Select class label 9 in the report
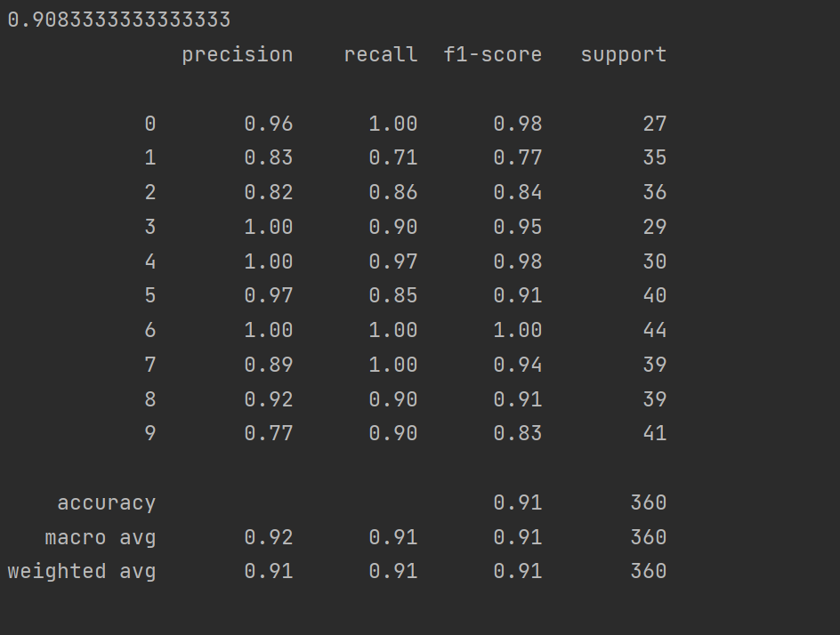Image resolution: width=840 pixels, height=635 pixels. click(x=150, y=433)
